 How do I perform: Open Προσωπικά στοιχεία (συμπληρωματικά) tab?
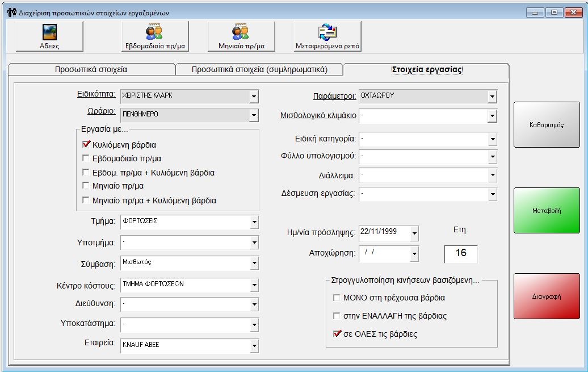(x=259, y=70)
